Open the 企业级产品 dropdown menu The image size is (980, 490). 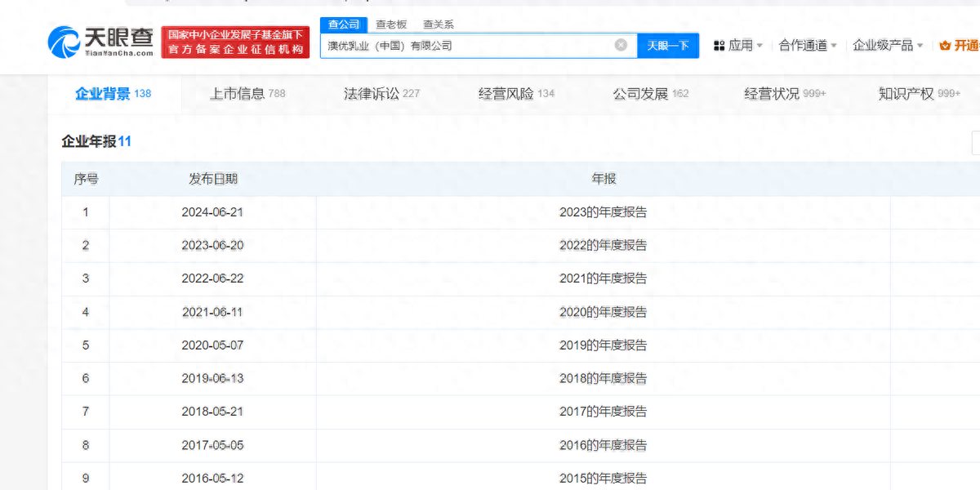point(888,46)
